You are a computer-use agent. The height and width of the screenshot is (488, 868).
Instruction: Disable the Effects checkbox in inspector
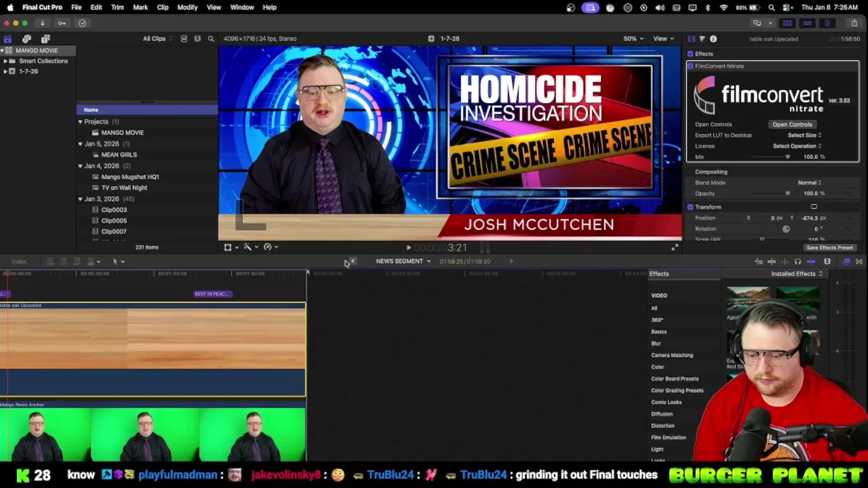690,54
